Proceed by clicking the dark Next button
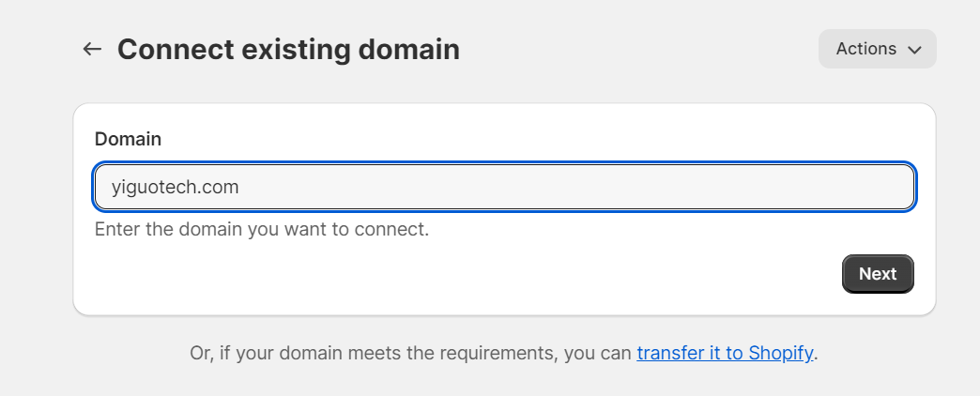The width and height of the screenshot is (980, 396). click(x=878, y=274)
